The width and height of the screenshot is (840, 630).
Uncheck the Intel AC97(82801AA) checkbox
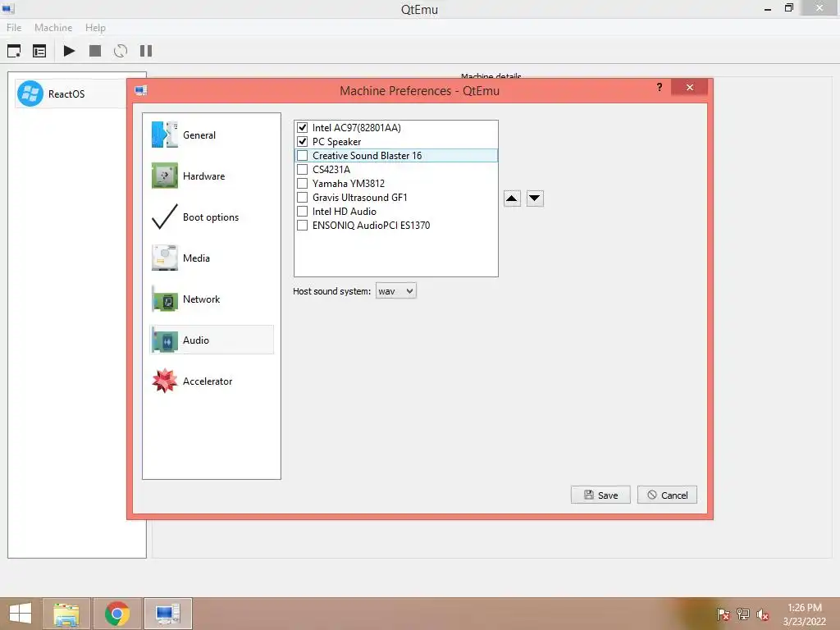point(302,127)
